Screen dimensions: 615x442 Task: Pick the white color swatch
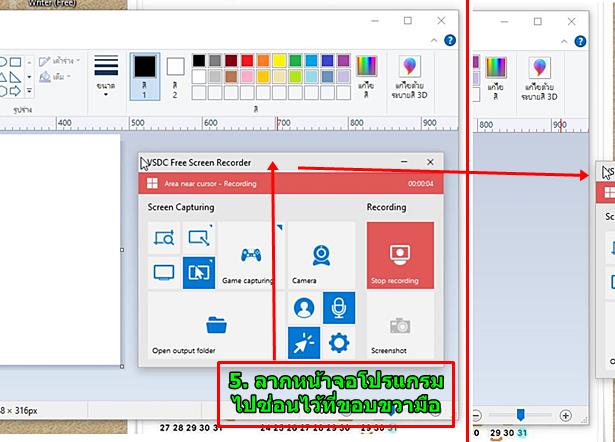(199, 76)
